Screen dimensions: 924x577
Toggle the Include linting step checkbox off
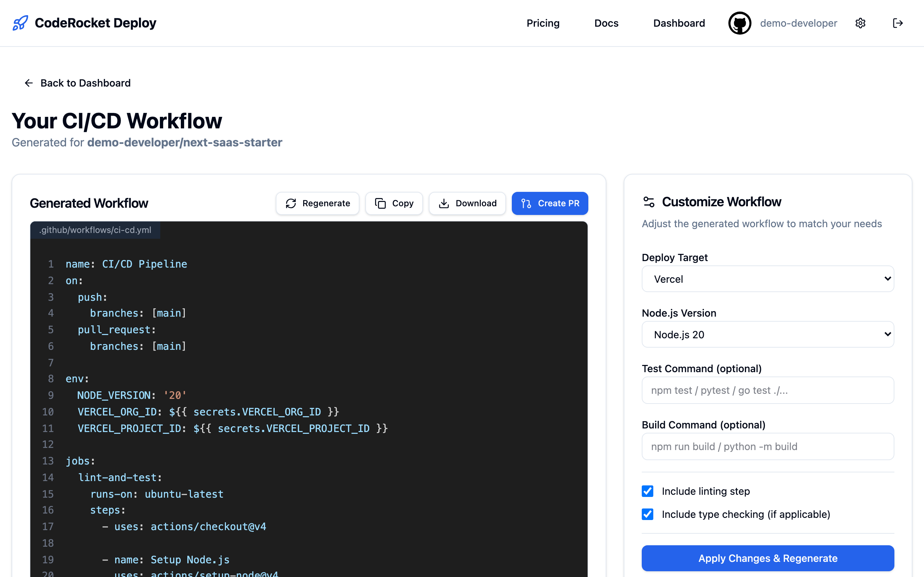[647, 491]
